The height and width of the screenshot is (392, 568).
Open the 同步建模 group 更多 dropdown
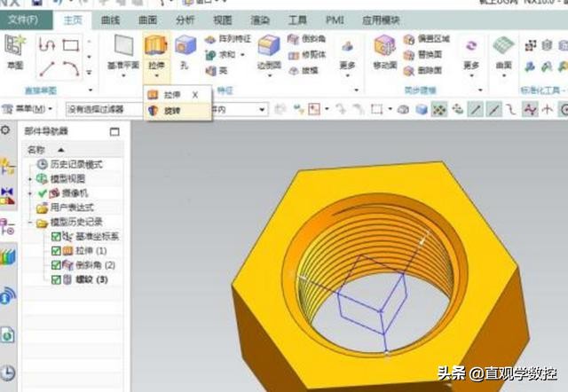pos(471,57)
